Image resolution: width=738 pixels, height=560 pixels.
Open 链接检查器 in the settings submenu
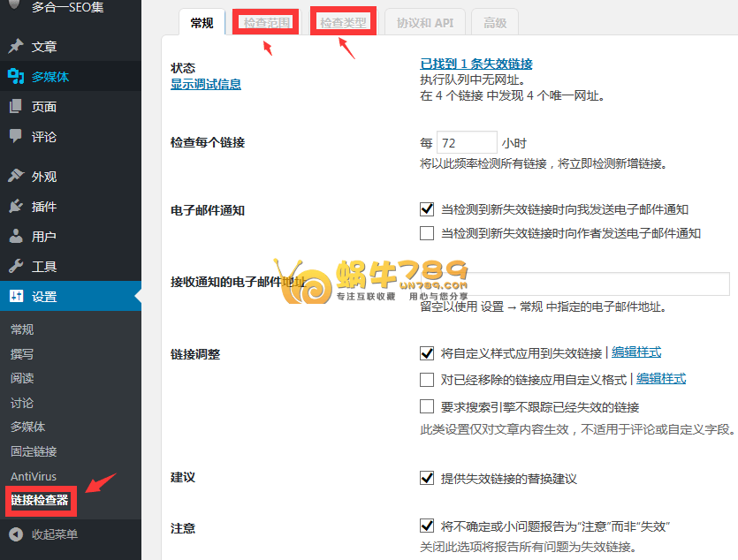point(40,501)
